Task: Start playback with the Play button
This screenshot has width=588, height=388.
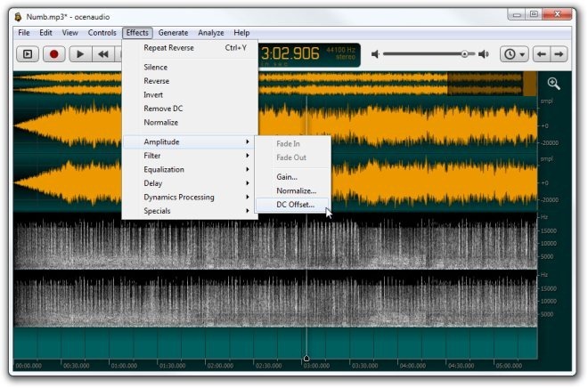Action: pos(79,54)
